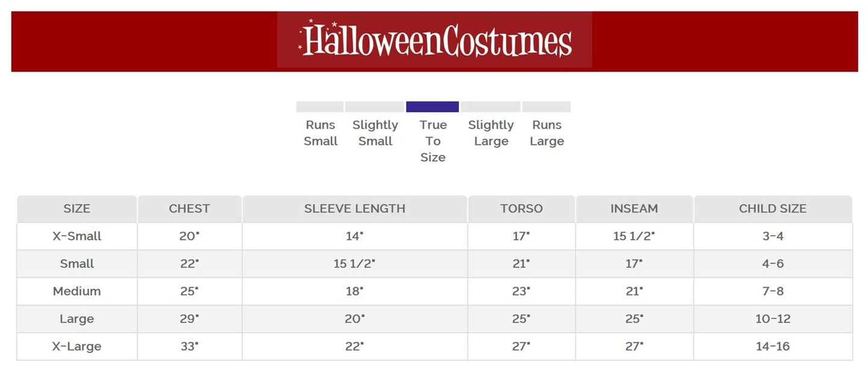Screen dimensions: 868x377
Task: Select the SLEEVE LENGTH column header
Action: (x=354, y=209)
